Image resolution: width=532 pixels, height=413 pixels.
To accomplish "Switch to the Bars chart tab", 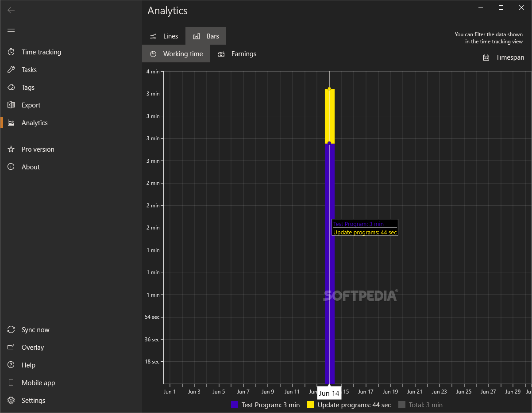I will (206, 36).
